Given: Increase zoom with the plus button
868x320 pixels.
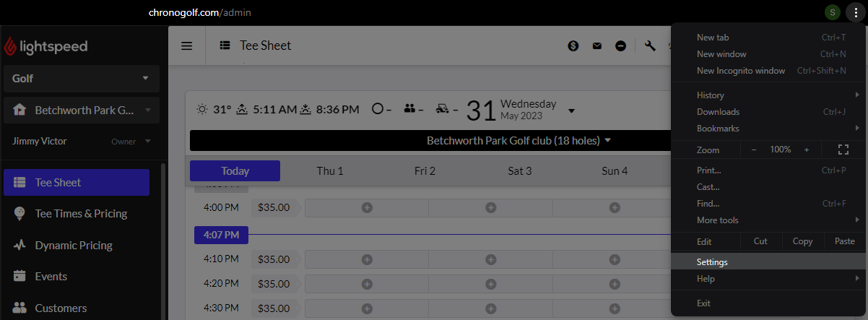Looking at the screenshot, I should pyautogui.click(x=807, y=150).
